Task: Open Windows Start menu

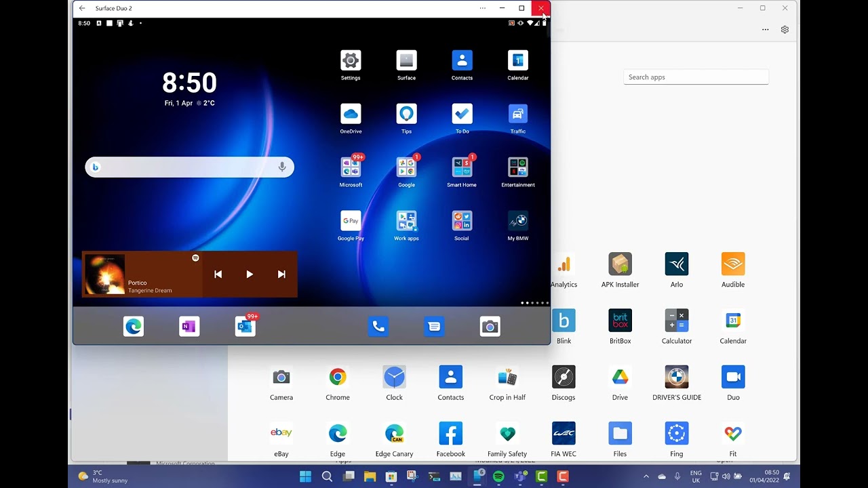Action: [305, 476]
